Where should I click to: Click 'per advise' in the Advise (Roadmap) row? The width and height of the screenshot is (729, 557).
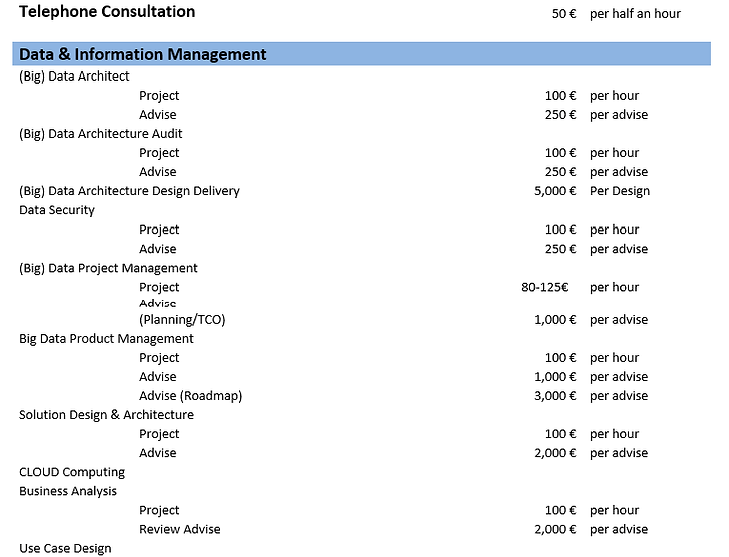pos(619,396)
